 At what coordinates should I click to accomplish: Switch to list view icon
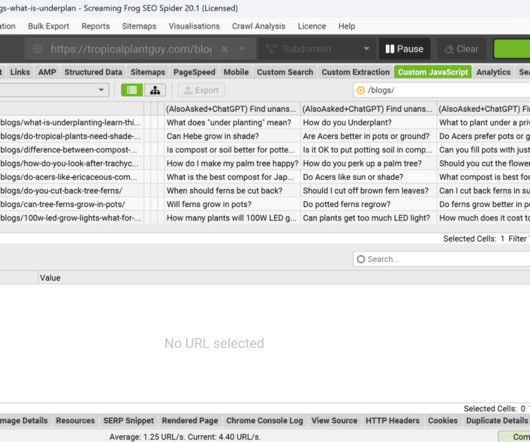pos(132,90)
